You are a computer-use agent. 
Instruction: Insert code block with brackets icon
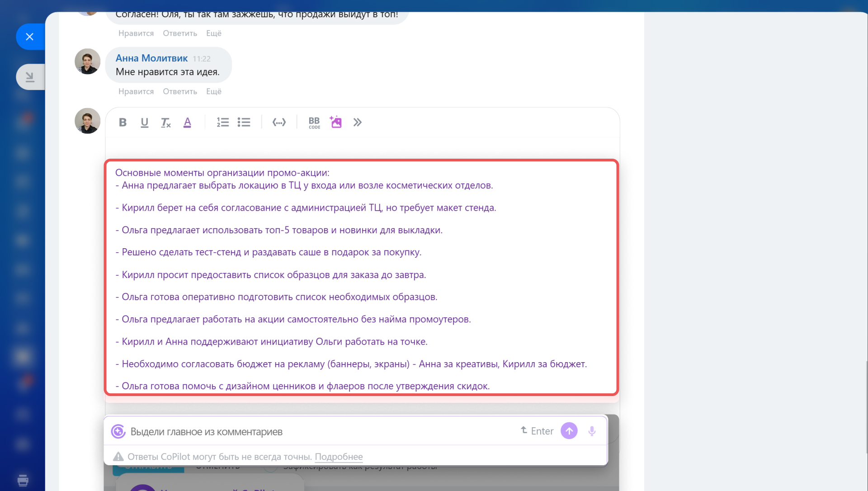(279, 122)
